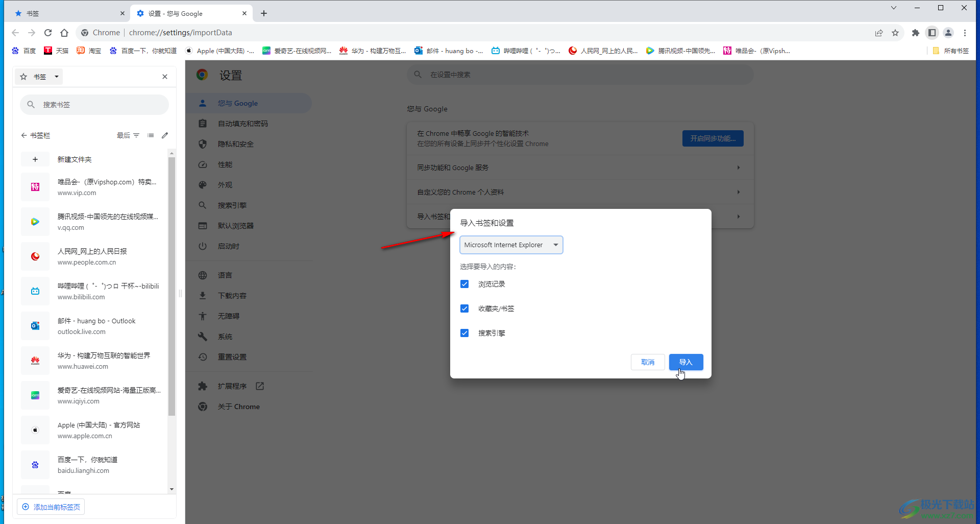Switch to the 书签 browser tab
The image size is (980, 524).
66,13
